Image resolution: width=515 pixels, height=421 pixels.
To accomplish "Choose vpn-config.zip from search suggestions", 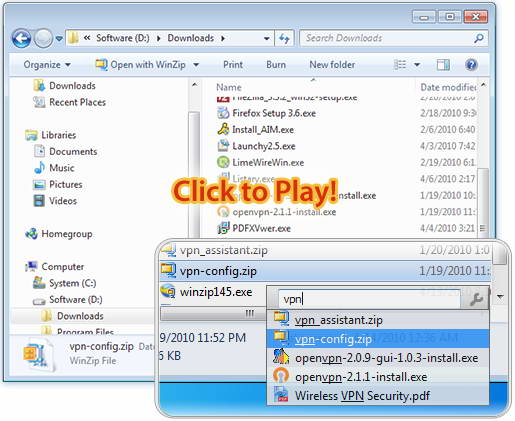I will [x=378, y=339].
